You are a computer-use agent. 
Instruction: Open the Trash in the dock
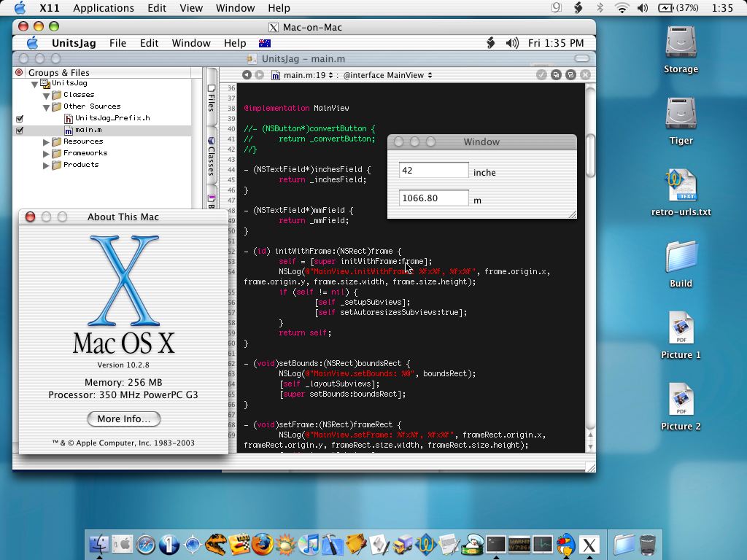click(x=647, y=544)
